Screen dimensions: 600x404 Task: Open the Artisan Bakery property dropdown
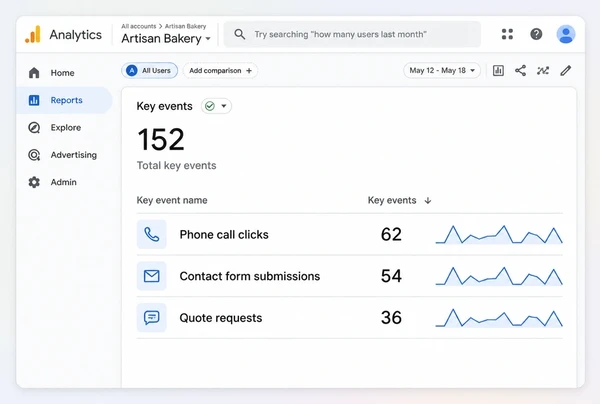tap(166, 39)
